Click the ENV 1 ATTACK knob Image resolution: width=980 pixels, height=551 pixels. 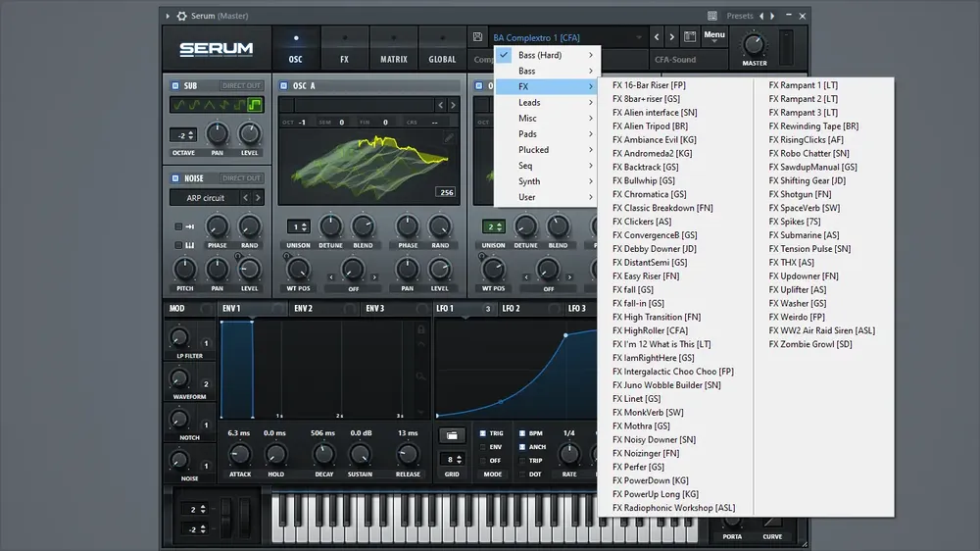coord(239,455)
